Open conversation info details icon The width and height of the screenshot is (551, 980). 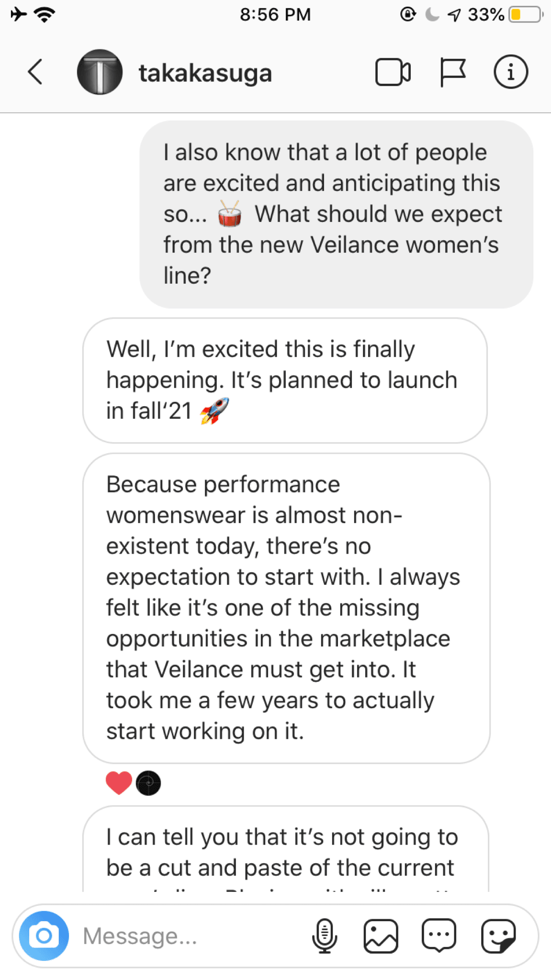(510, 72)
